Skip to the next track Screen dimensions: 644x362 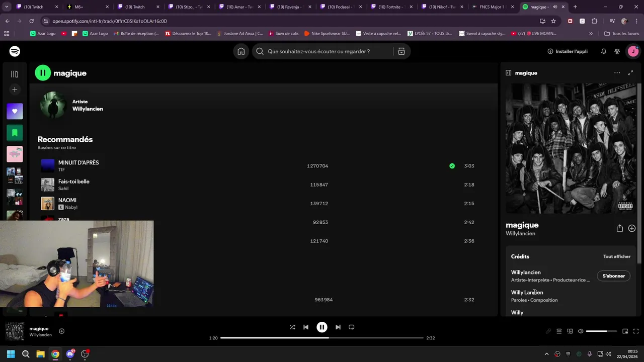pyautogui.click(x=338, y=327)
